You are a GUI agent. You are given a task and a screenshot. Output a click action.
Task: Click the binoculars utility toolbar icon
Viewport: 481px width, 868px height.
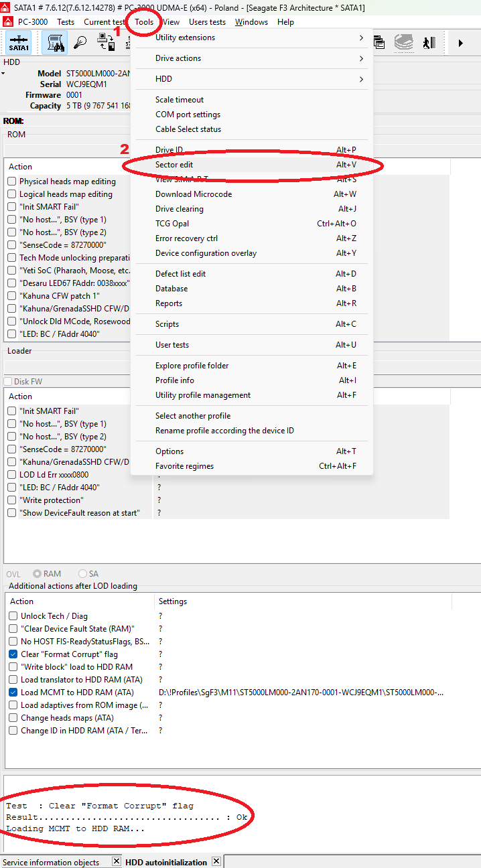pos(54,43)
